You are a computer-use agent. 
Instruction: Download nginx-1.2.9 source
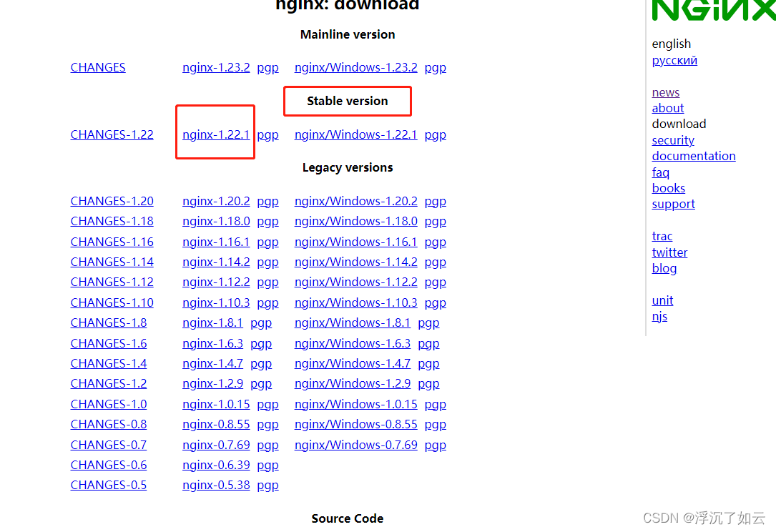pyautogui.click(x=212, y=383)
